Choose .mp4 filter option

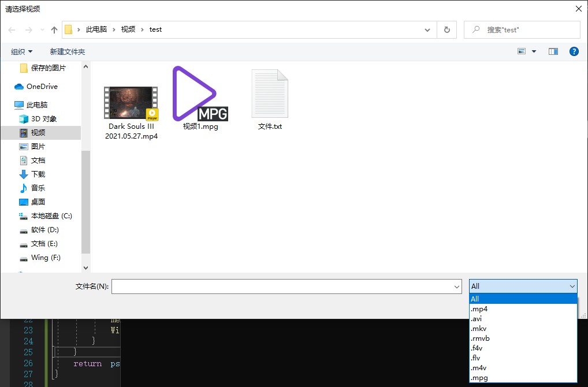pyautogui.click(x=523, y=309)
